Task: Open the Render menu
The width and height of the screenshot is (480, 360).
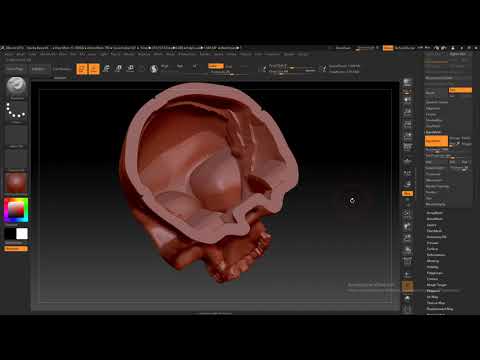Action: tap(205, 54)
